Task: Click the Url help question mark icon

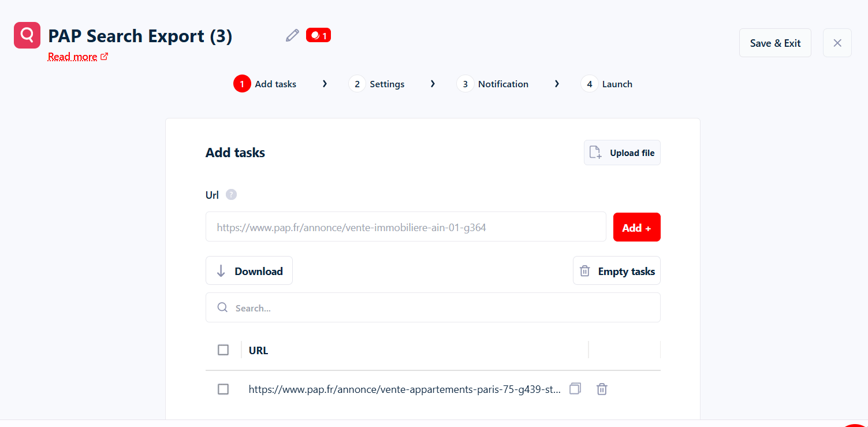Action: point(231,195)
